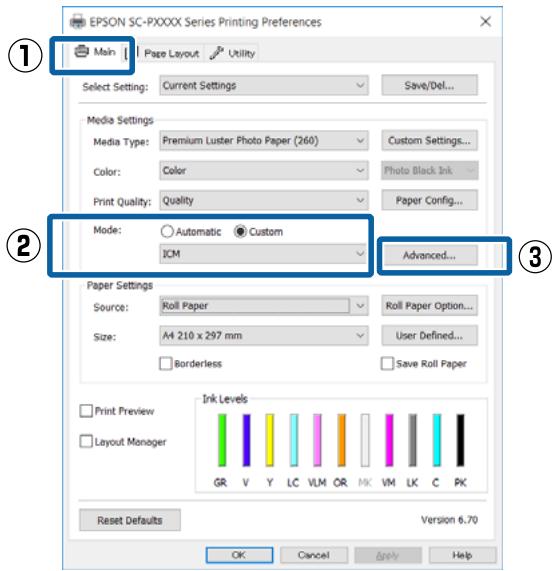The width and height of the screenshot is (554, 571).
Task: Enable the Print Preview checkbox
Action: (86, 411)
